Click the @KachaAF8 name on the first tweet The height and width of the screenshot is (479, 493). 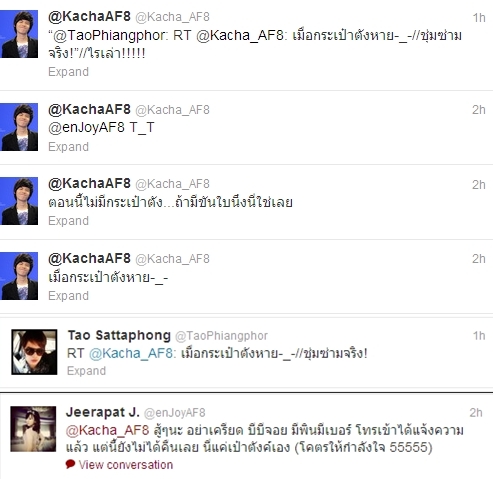pyautogui.click(x=89, y=16)
